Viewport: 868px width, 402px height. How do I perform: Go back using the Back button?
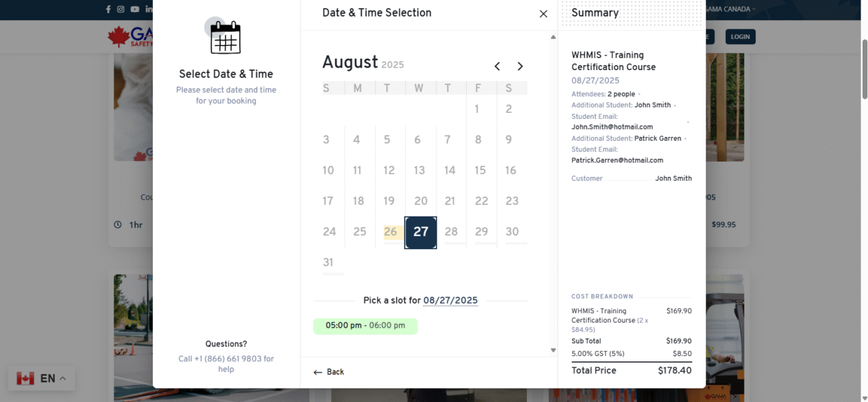click(329, 372)
